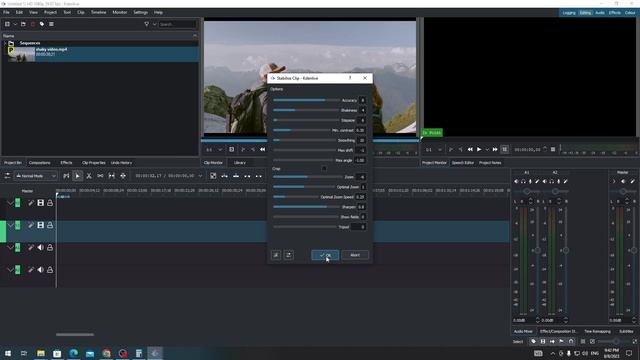Screen dimensions: 640x360
Task: Toggle the mixed clip composition icon in toolbar
Action: [213, 176]
